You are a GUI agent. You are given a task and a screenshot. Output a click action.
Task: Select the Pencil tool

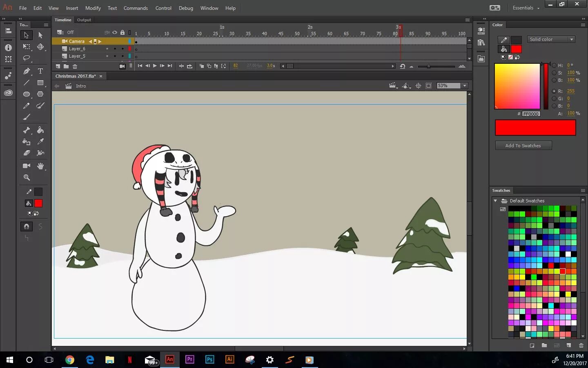click(x=27, y=105)
